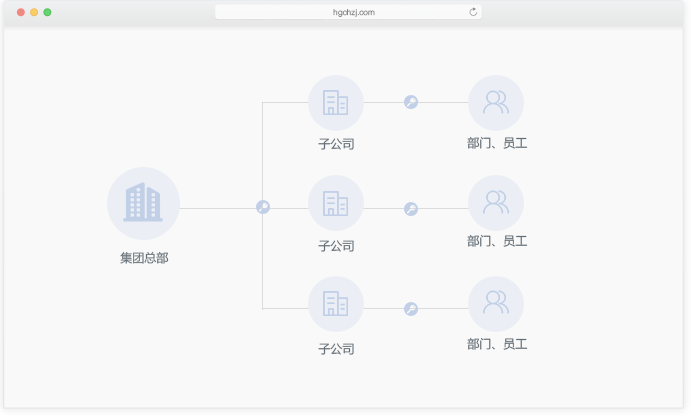Click the 集团总部 headquarters building icon
The height and width of the screenshot is (420, 691).
point(143,203)
